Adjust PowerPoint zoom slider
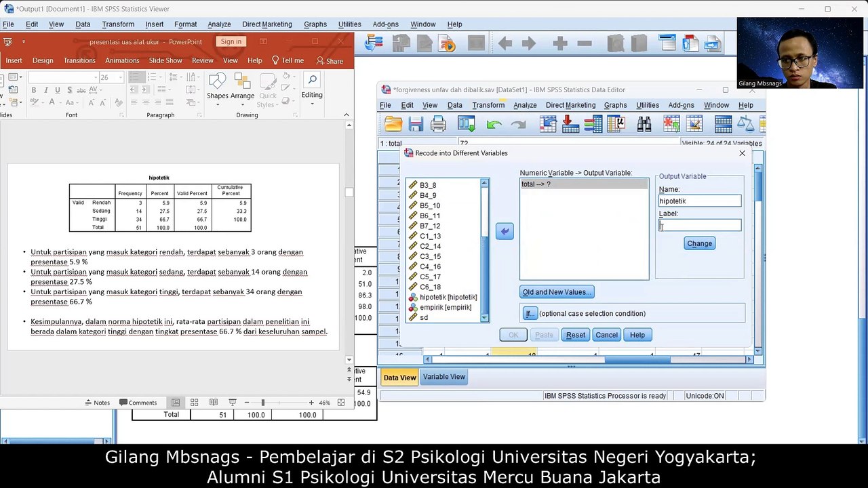This screenshot has width=868, height=488. (x=262, y=403)
